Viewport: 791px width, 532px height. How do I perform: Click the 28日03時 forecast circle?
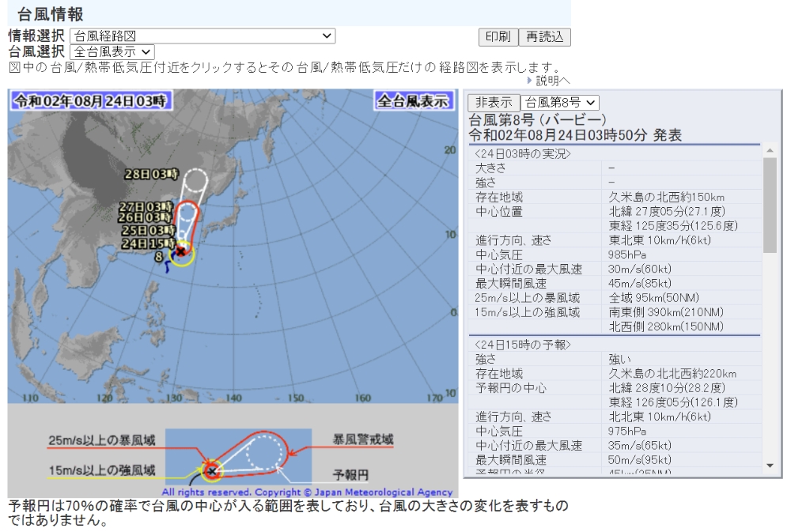(x=195, y=179)
